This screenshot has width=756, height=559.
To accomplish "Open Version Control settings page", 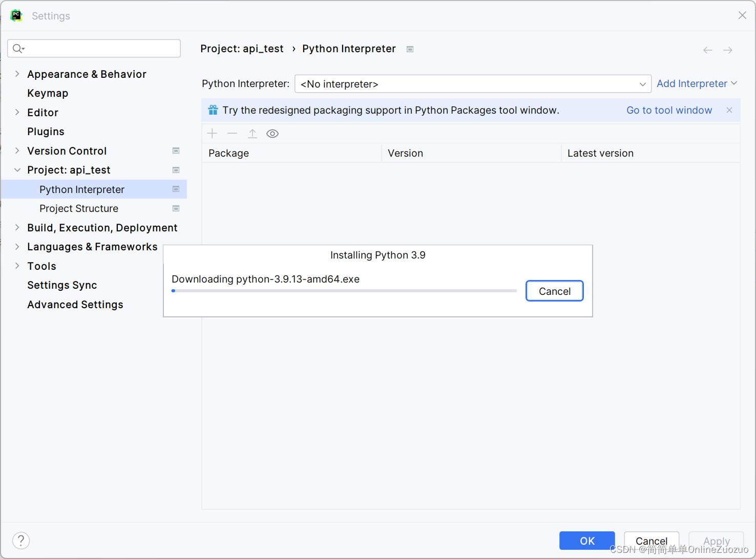I will click(x=67, y=151).
